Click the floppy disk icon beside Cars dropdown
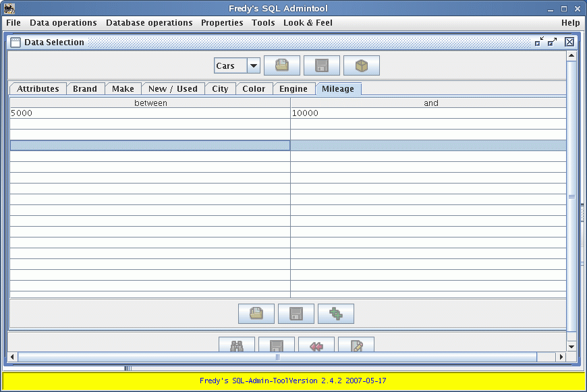This screenshot has height=392, width=587. (x=321, y=65)
